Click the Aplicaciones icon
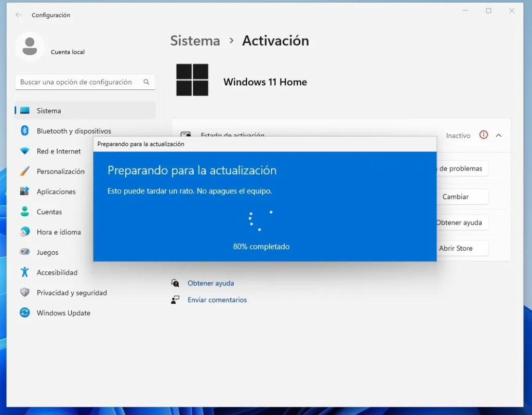Screen dimensions: 532x415 click(25, 191)
